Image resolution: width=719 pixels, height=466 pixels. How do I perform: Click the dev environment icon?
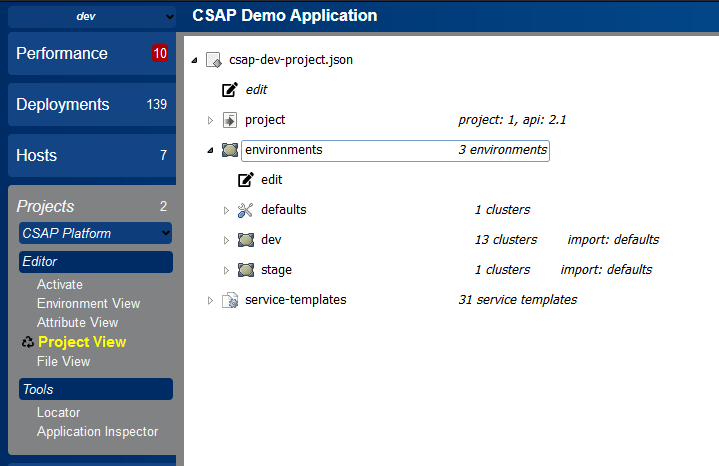click(246, 240)
